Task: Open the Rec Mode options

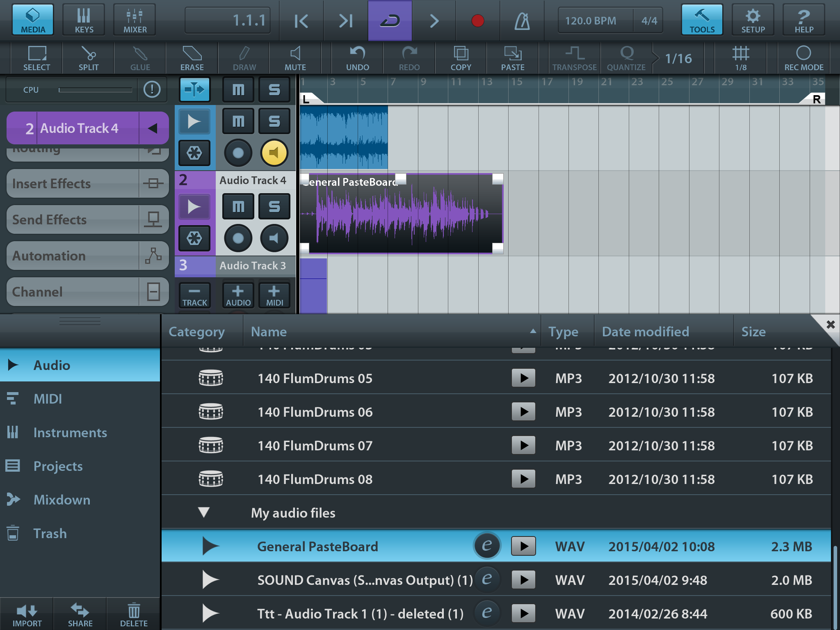Action: [x=803, y=58]
